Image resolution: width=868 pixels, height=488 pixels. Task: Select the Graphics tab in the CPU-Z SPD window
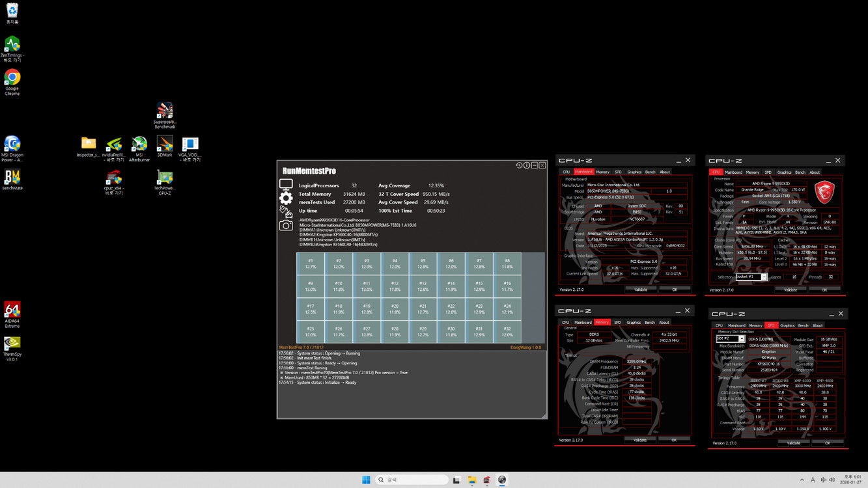coord(787,326)
